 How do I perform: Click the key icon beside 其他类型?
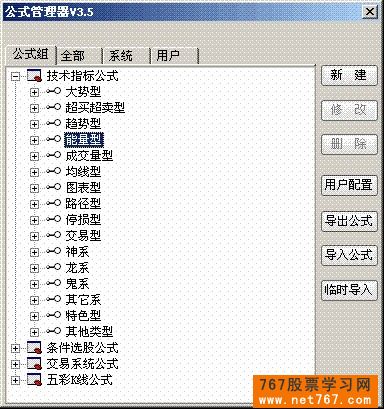click(53, 331)
